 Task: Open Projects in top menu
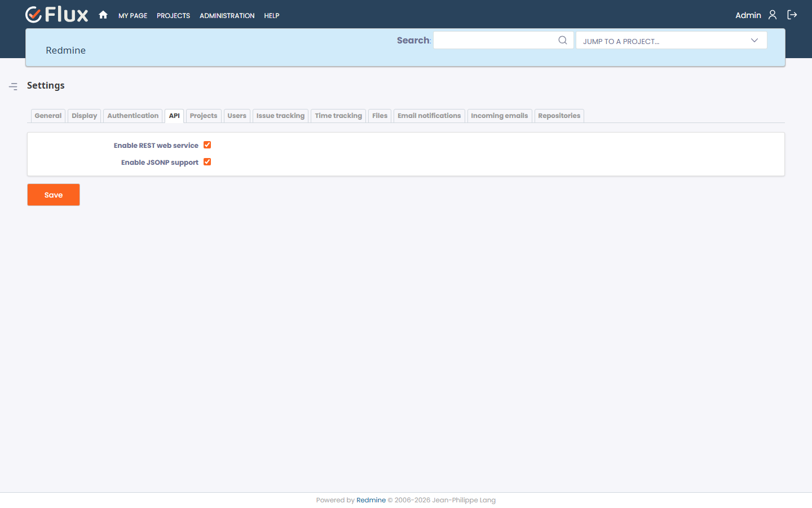point(173,16)
